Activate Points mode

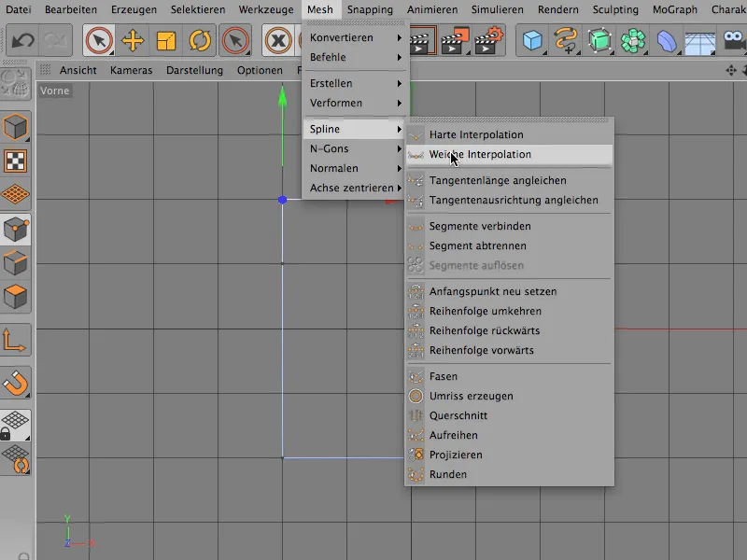(16, 230)
